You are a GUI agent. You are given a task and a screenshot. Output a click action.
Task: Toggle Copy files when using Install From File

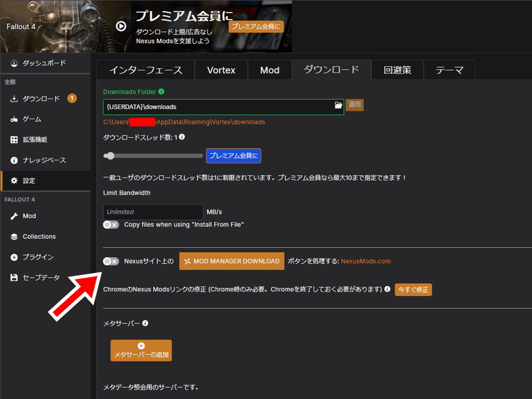[x=111, y=225]
